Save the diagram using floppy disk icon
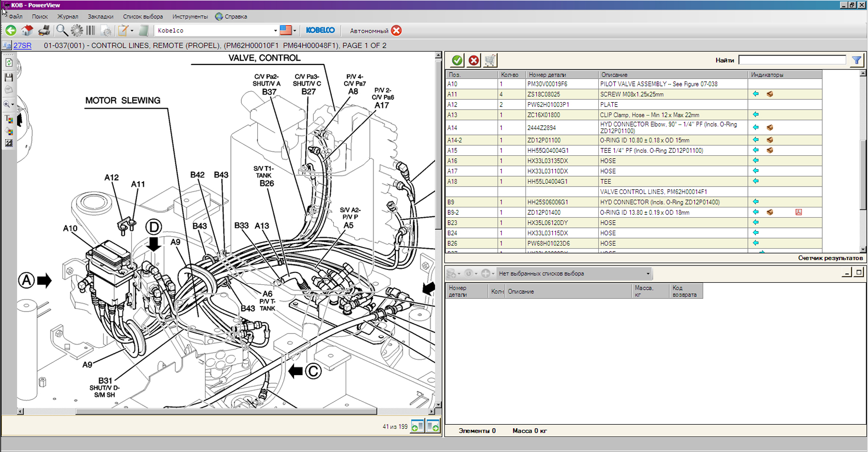The width and height of the screenshot is (868, 452). pyautogui.click(x=9, y=77)
